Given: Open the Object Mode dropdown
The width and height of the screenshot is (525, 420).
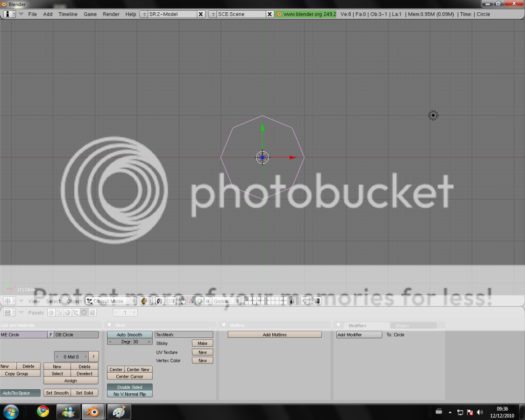Looking at the screenshot, I should [111, 301].
